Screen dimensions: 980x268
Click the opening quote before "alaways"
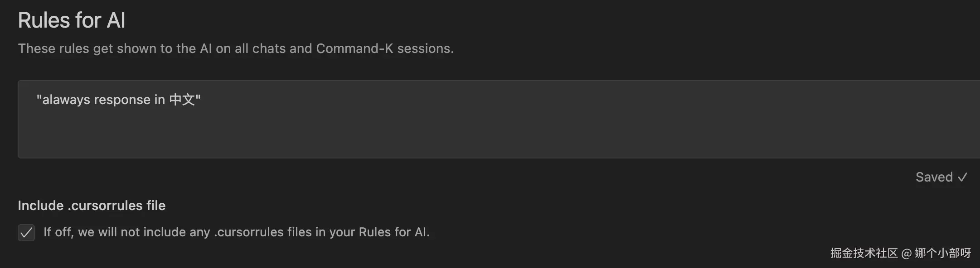pos(39,99)
